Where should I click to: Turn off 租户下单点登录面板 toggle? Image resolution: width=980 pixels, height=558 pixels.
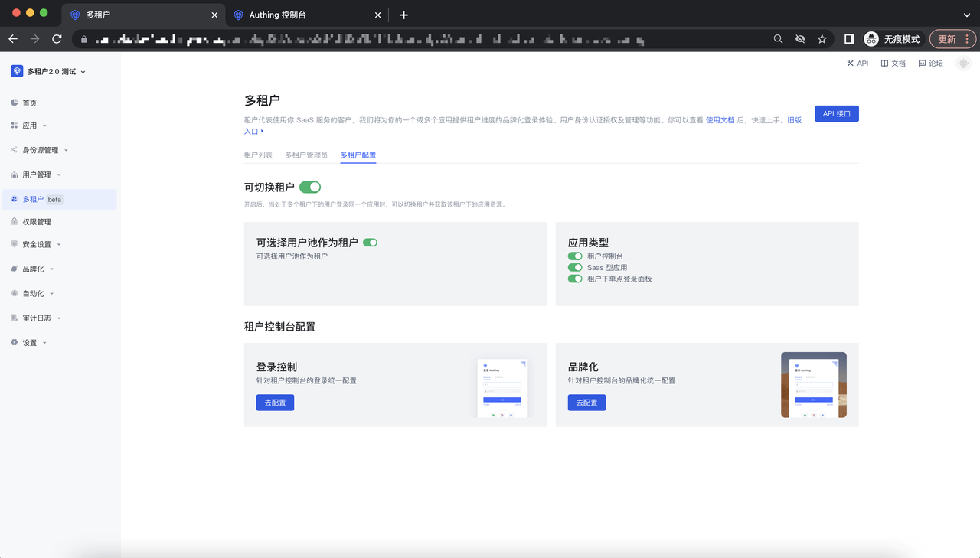[575, 279]
